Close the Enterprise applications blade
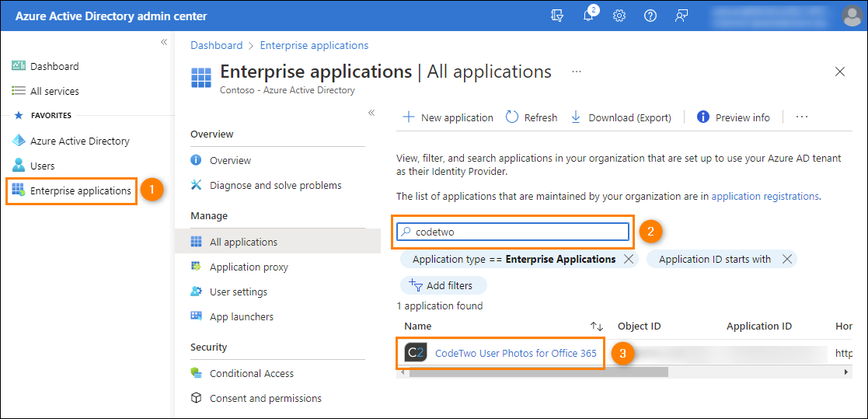This screenshot has width=868, height=419. click(x=840, y=72)
